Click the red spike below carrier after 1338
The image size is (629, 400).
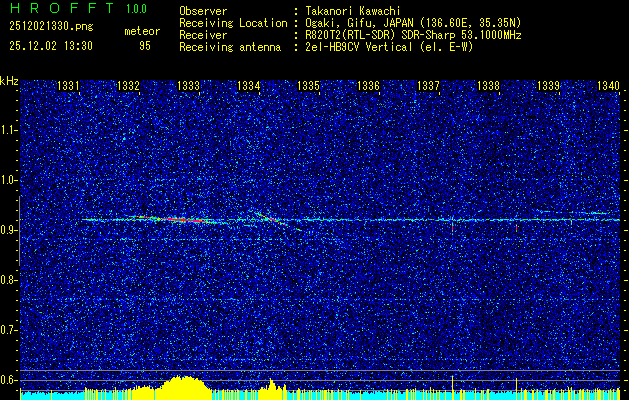click(516, 228)
